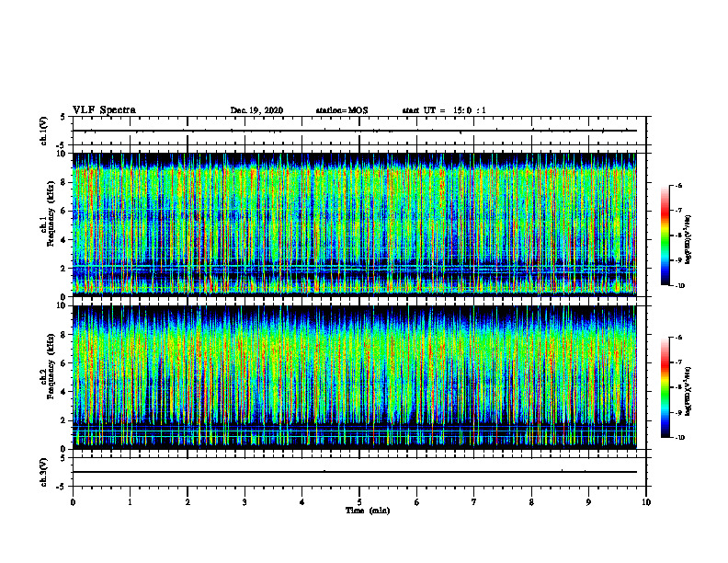Click the "ch.1(V)" waveform axis label
The image size is (728, 563).
point(44,131)
